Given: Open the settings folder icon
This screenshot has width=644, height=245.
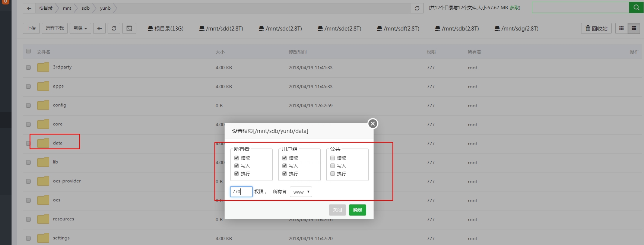Looking at the screenshot, I should click(43, 238).
